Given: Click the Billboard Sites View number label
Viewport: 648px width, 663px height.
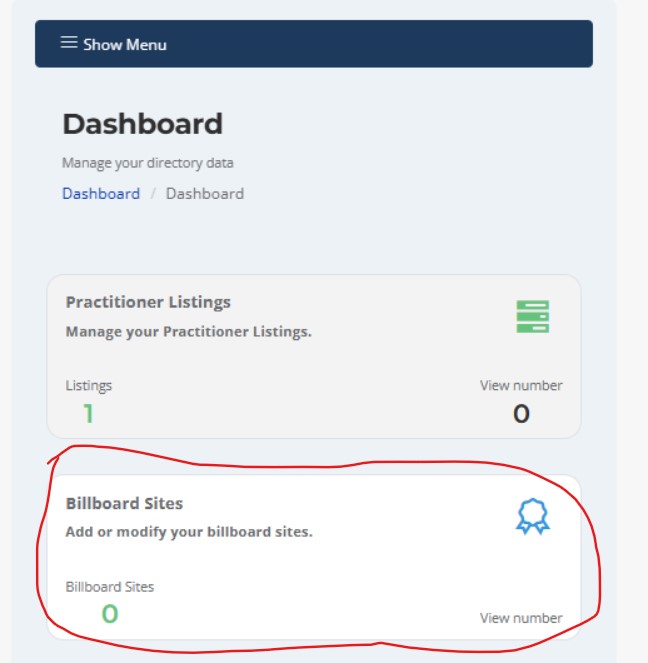Looking at the screenshot, I should [521, 618].
